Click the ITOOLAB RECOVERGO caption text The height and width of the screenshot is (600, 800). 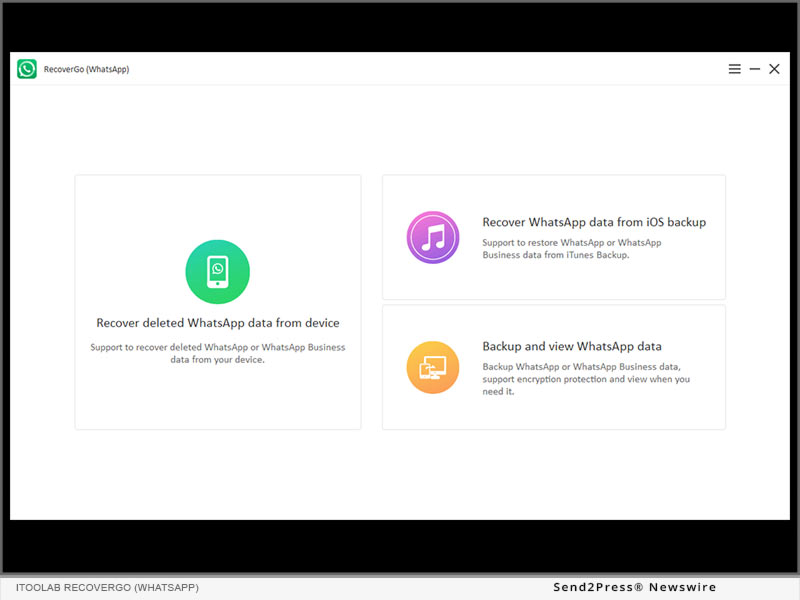[107, 587]
